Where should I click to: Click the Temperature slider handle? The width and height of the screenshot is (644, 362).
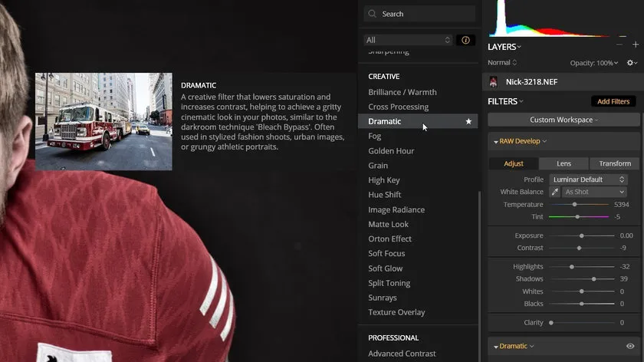(574, 205)
